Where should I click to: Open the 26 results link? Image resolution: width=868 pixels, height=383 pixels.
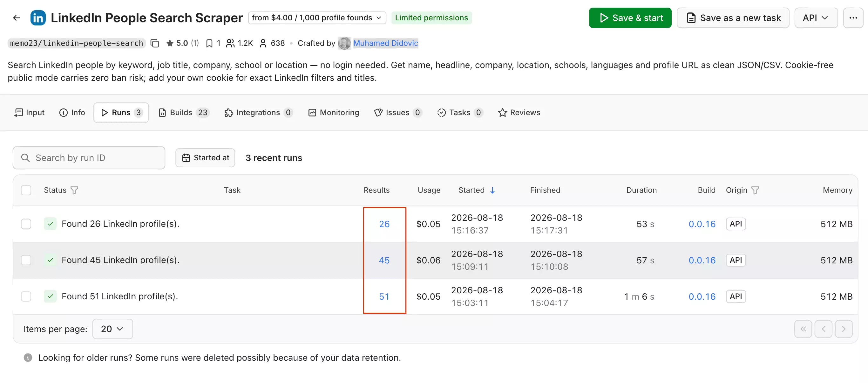384,224
